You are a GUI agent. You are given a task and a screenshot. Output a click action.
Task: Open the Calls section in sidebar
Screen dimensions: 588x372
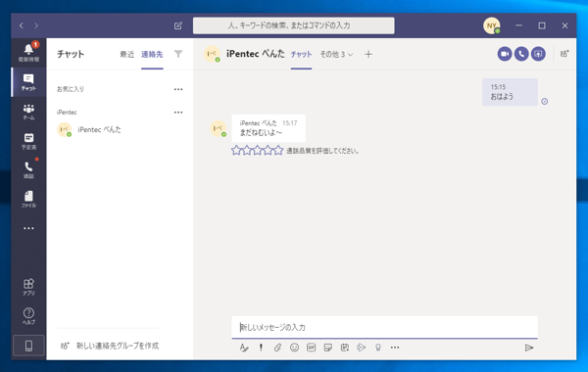click(x=28, y=169)
